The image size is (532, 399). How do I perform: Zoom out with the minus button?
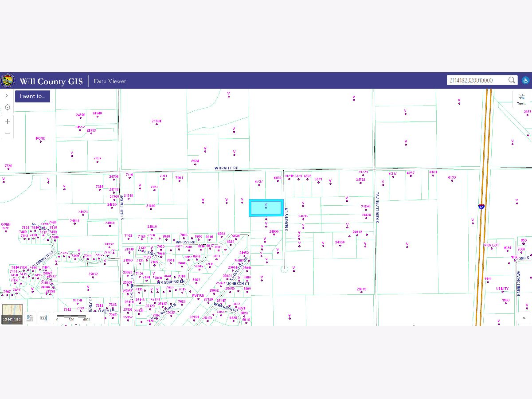[x=7, y=133]
